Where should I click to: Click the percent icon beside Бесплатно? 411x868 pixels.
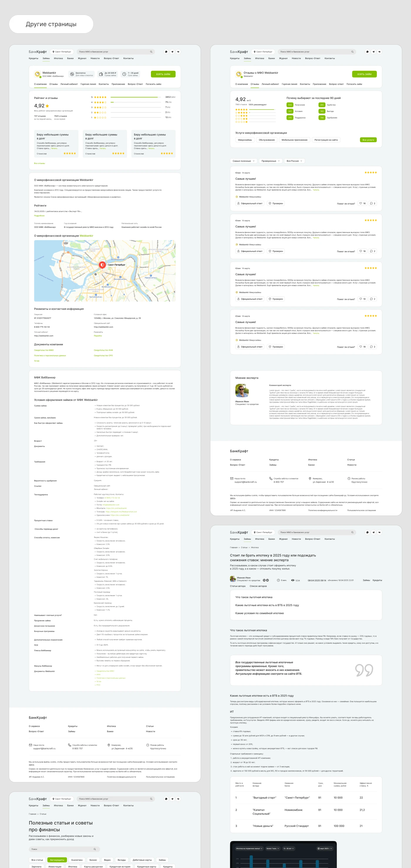tap(72, 74)
